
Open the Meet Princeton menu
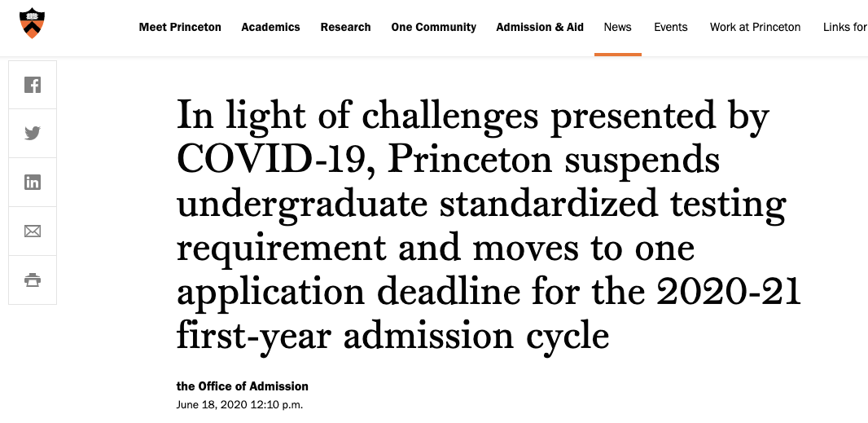(x=180, y=27)
